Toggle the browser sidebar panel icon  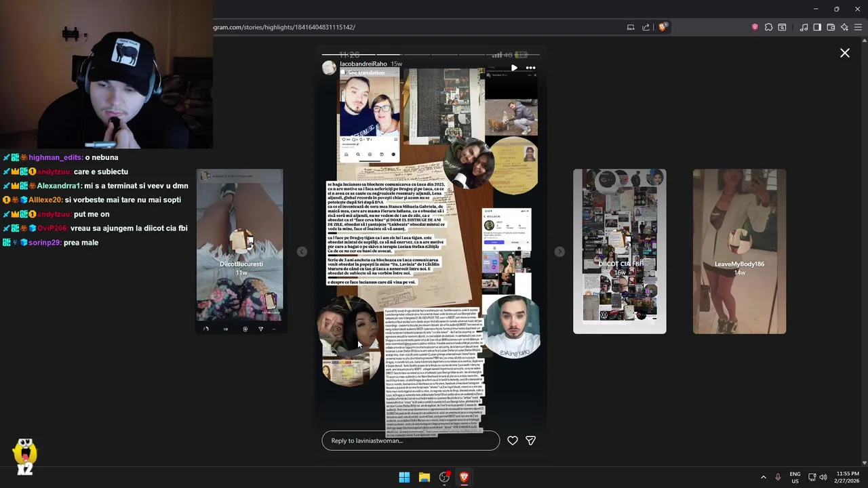coord(817,27)
